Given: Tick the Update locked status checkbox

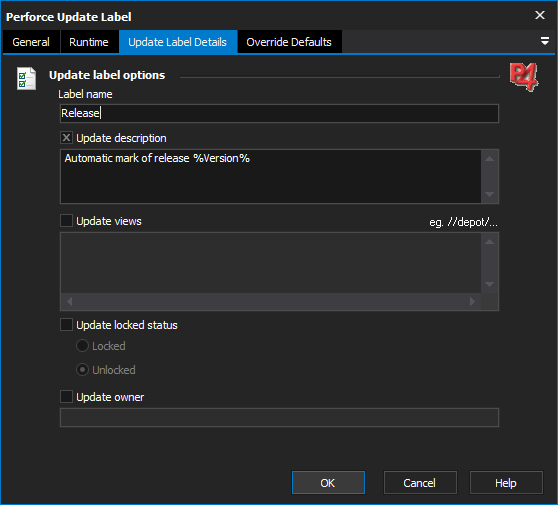Looking at the screenshot, I should [66, 325].
